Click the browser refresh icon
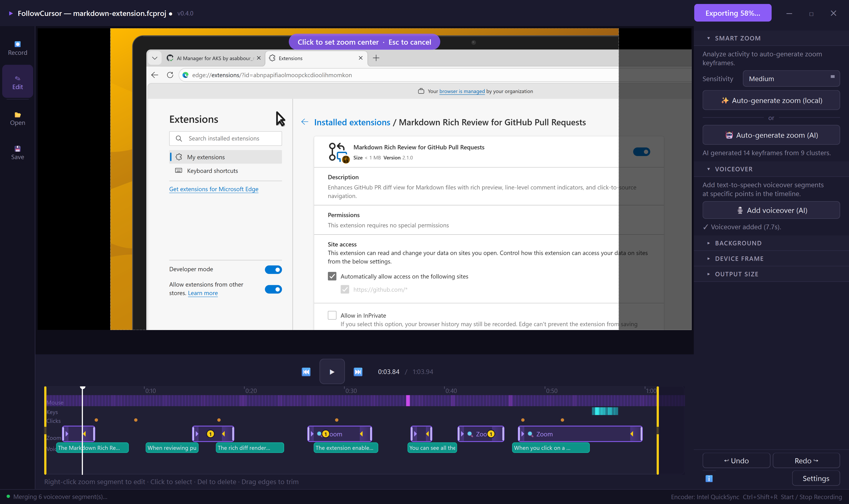849x504 pixels. [x=170, y=75]
